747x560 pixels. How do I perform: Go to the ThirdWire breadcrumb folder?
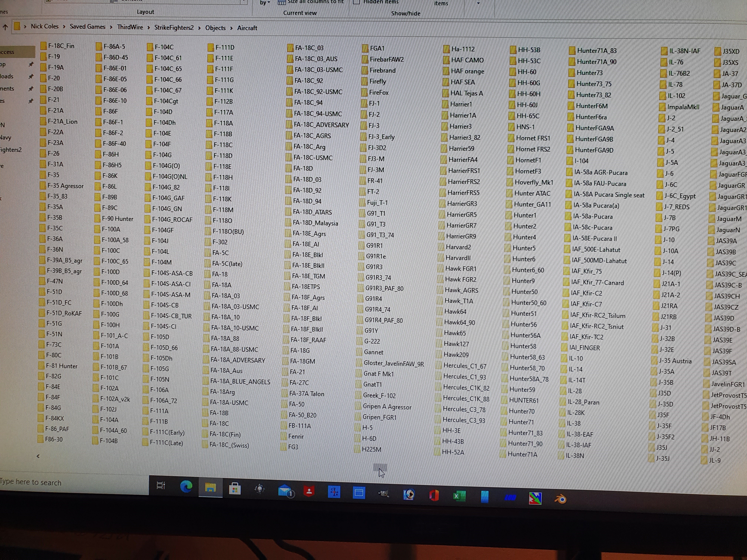130,27
